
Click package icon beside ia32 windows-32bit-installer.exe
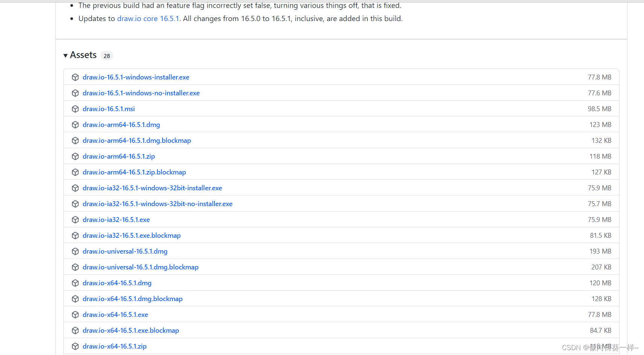75,188
